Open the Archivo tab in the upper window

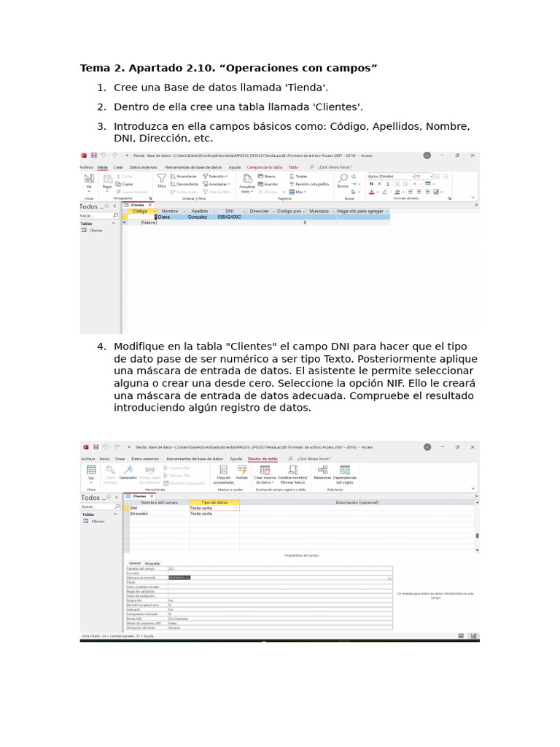pos(87,167)
